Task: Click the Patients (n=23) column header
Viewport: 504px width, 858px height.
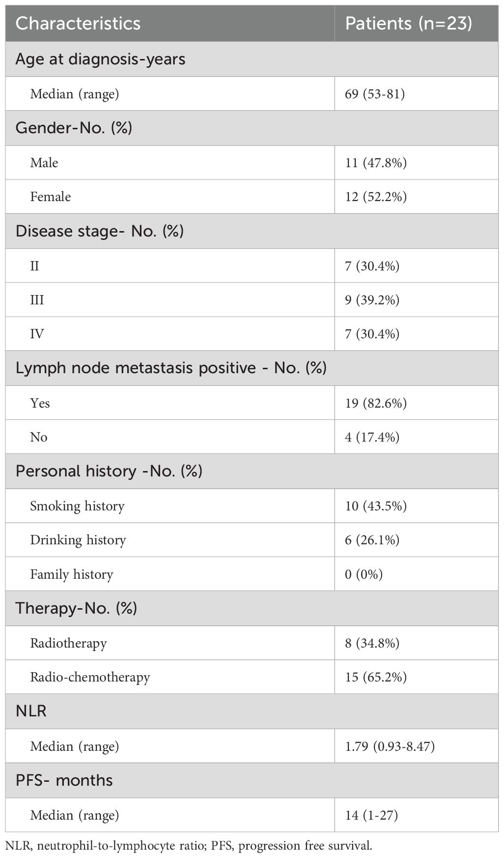Action: (x=409, y=24)
